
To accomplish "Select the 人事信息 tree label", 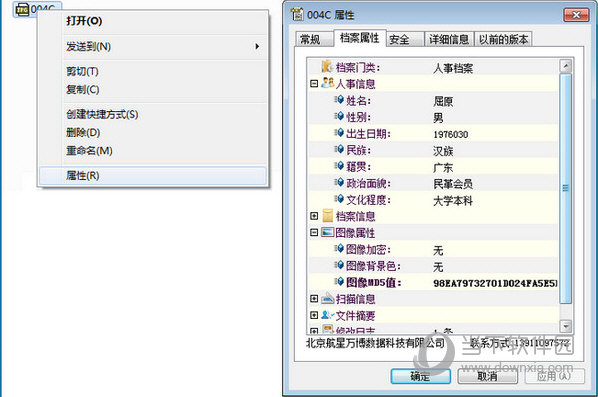I will (x=355, y=84).
